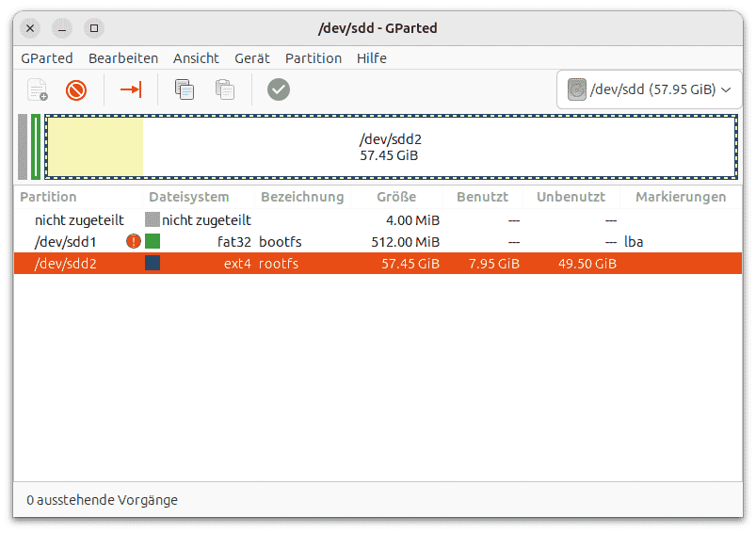Click the rootfs label cell
This screenshot has height=533, width=756.
click(279, 264)
